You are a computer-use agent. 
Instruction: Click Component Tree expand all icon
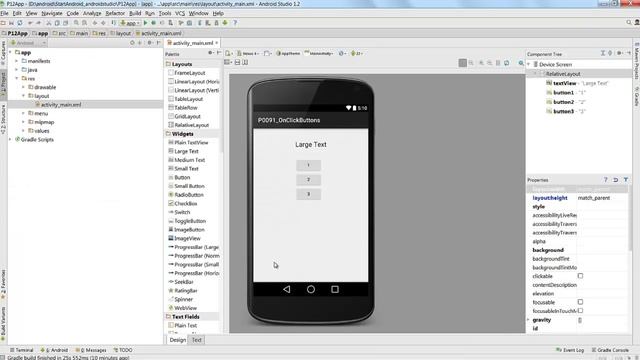pos(603,53)
